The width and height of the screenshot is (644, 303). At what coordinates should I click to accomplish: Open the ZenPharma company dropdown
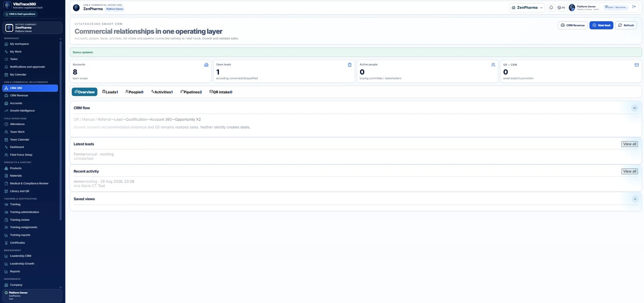point(527,7)
